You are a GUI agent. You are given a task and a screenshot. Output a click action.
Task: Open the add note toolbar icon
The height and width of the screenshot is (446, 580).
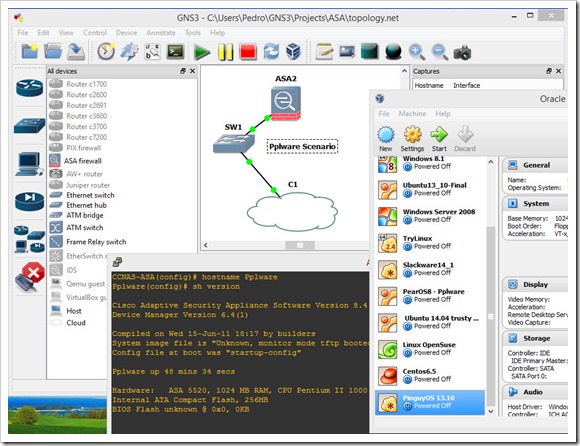click(324, 52)
